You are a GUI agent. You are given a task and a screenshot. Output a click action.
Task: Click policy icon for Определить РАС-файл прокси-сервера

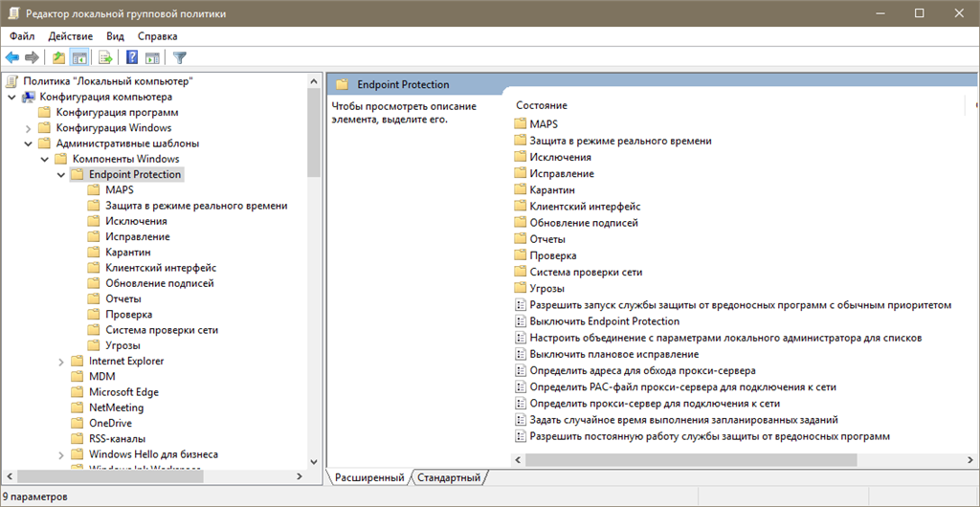point(520,387)
